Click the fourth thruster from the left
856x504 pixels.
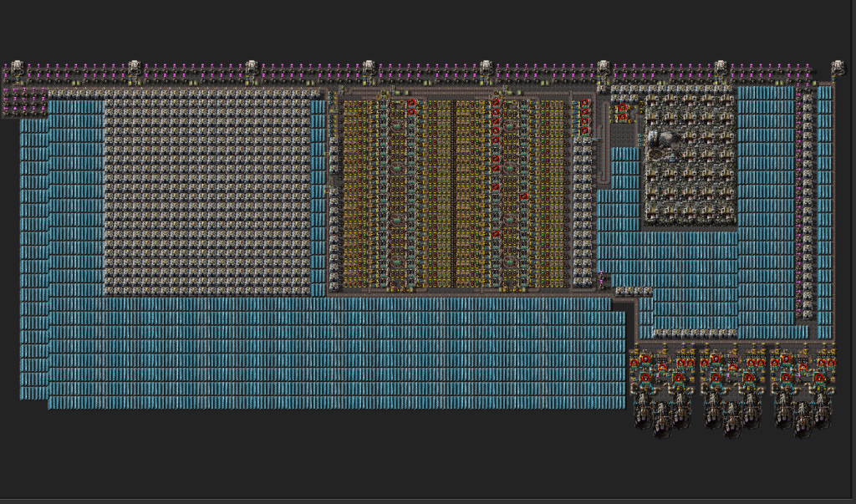point(714,410)
